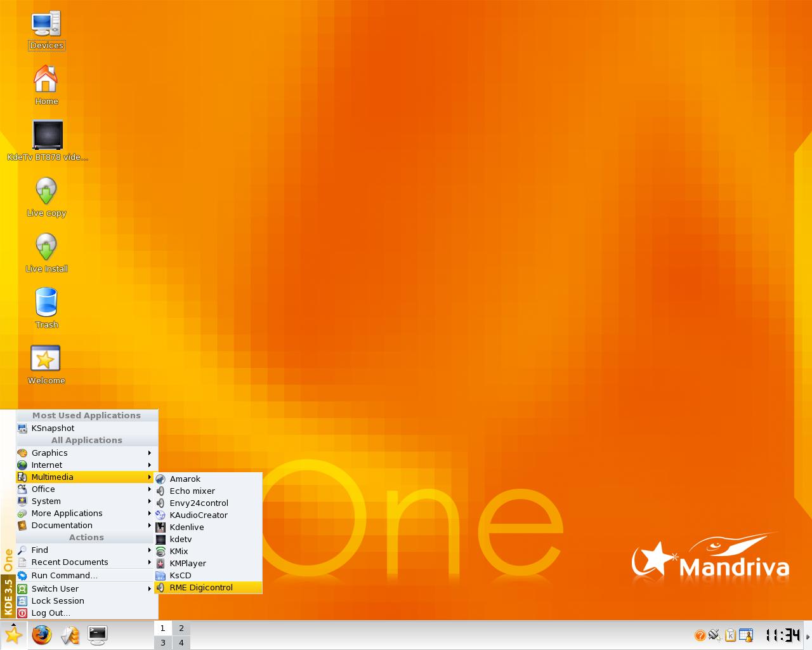Switch to virtual desktop 3

pyautogui.click(x=162, y=642)
